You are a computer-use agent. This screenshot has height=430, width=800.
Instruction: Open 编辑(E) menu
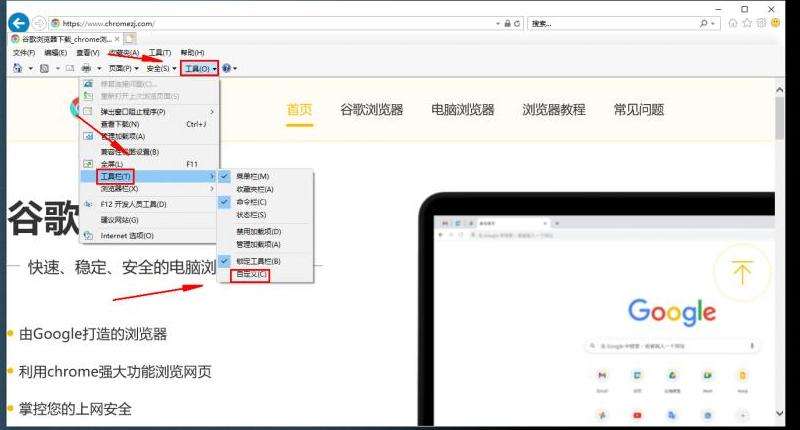point(56,53)
